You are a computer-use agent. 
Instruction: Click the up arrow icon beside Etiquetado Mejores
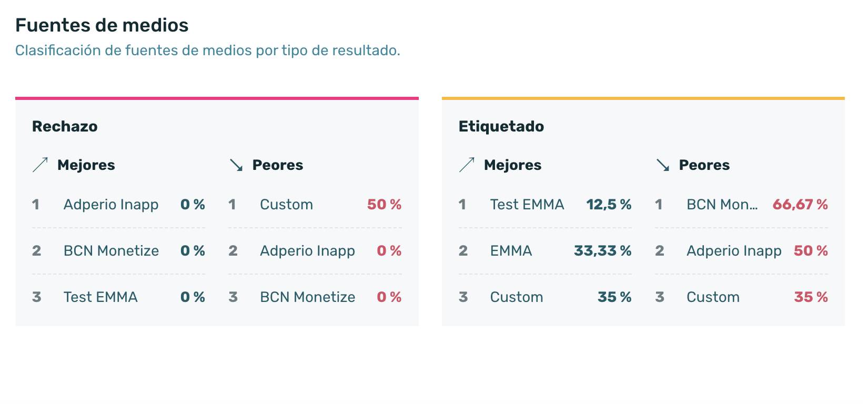467,165
